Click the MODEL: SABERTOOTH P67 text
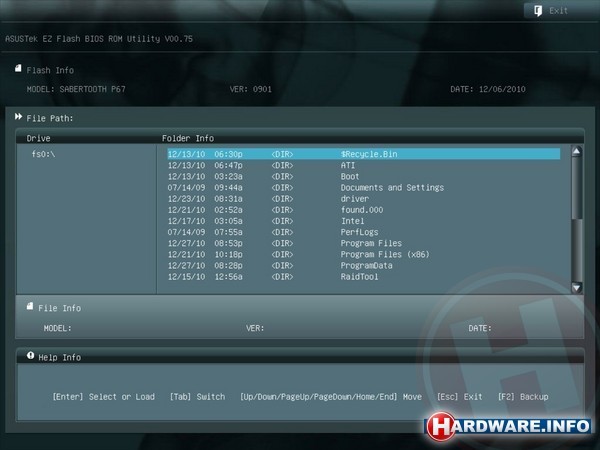This screenshot has width=600, height=450. pyautogui.click(x=76, y=89)
